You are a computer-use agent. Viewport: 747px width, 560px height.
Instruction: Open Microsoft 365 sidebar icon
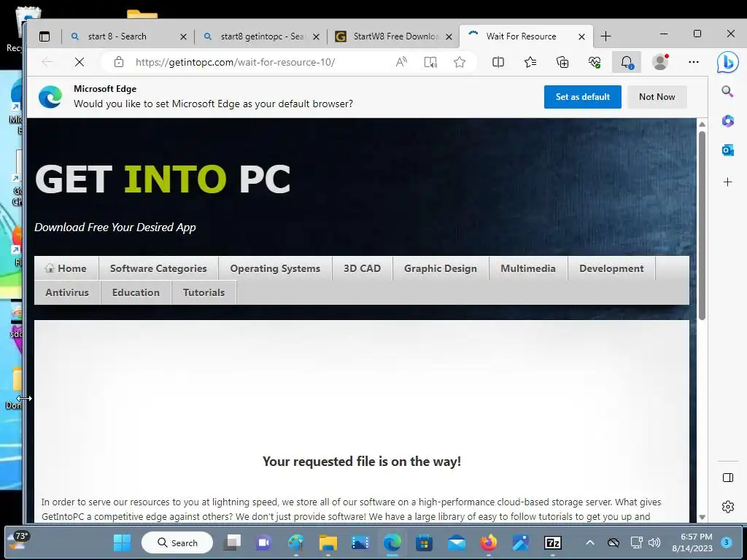click(x=727, y=121)
